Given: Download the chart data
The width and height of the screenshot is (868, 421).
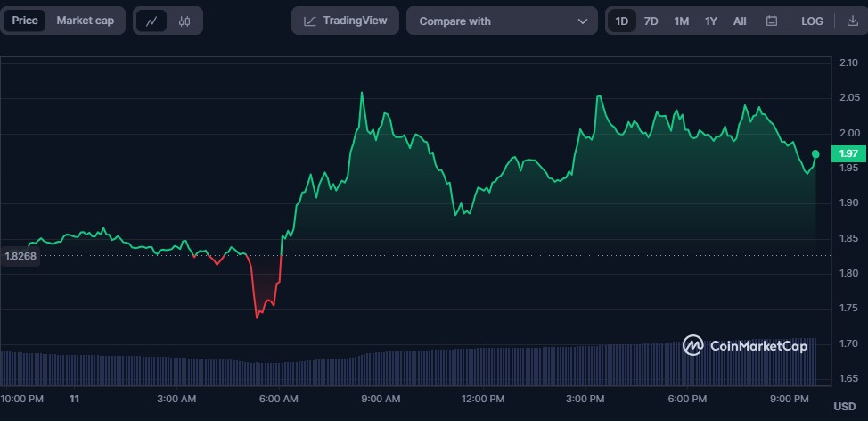Looking at the screenshot, I should click(x=852, y=21).
